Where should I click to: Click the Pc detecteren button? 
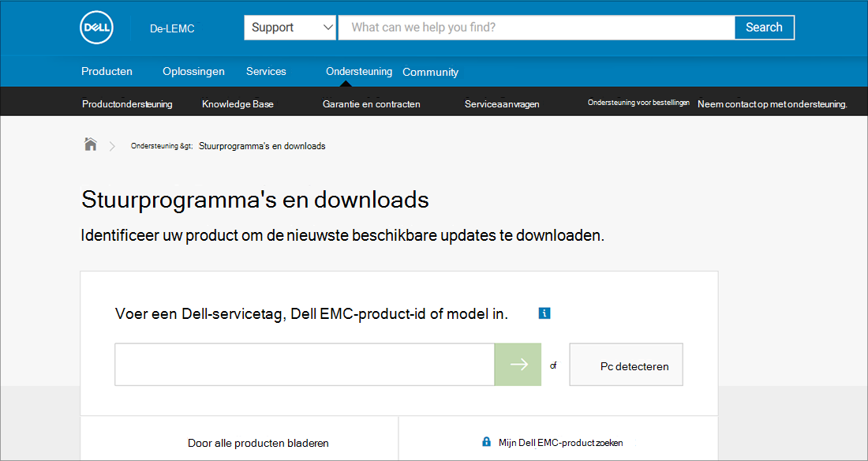click(626, 364)
